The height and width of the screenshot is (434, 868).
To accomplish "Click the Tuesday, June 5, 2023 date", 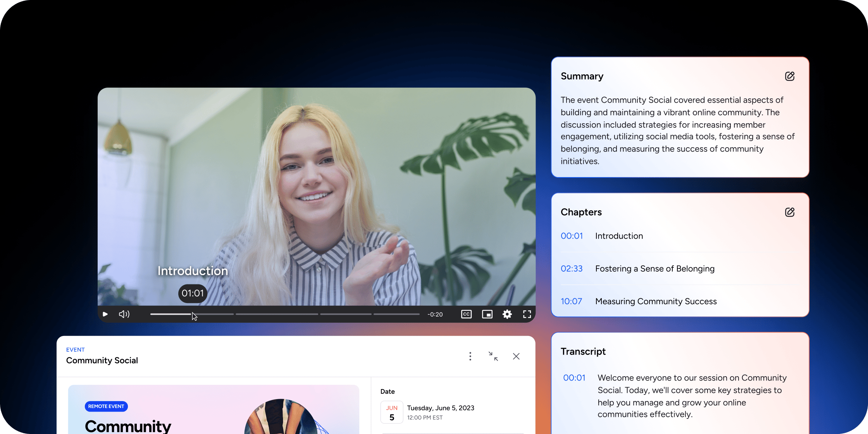I will tap(441, 408).
